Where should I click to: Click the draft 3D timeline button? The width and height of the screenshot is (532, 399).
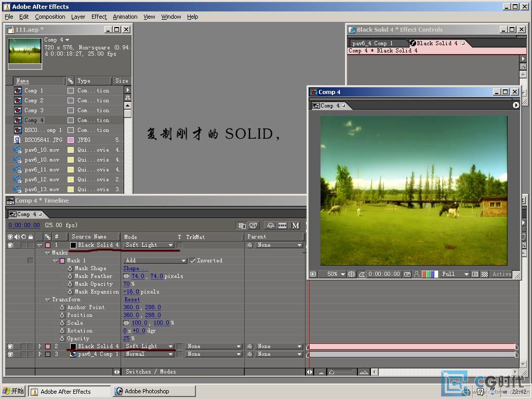pos(254,225)
